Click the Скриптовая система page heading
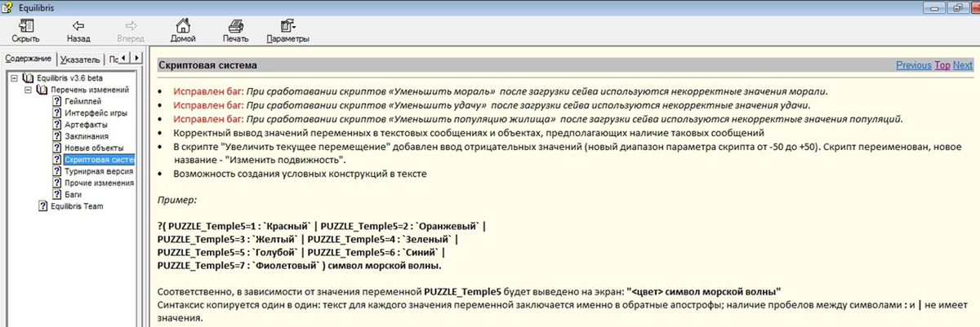Image resolution: width=980 pixels, height=327 pixels. coord(207,64)
